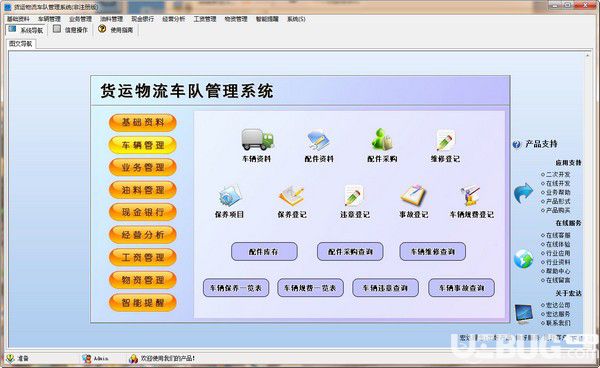Click the 车辆维修查询 button
Screen dimensions: 600x368
click(433, 252)
